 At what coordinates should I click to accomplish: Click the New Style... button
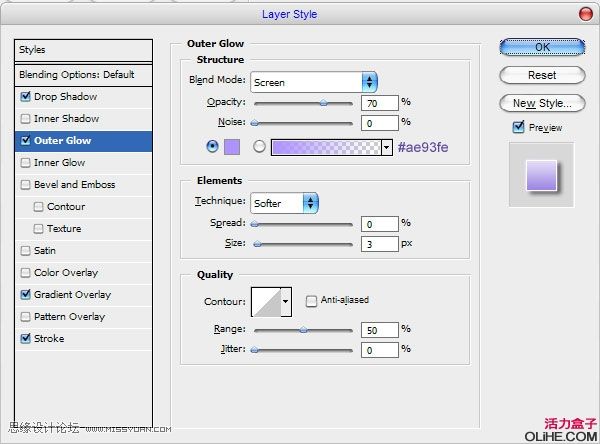[x=542, y=103]
